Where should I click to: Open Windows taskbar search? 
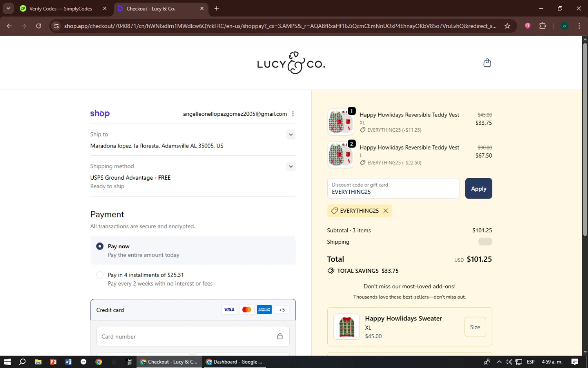click(x=22, y=362)
